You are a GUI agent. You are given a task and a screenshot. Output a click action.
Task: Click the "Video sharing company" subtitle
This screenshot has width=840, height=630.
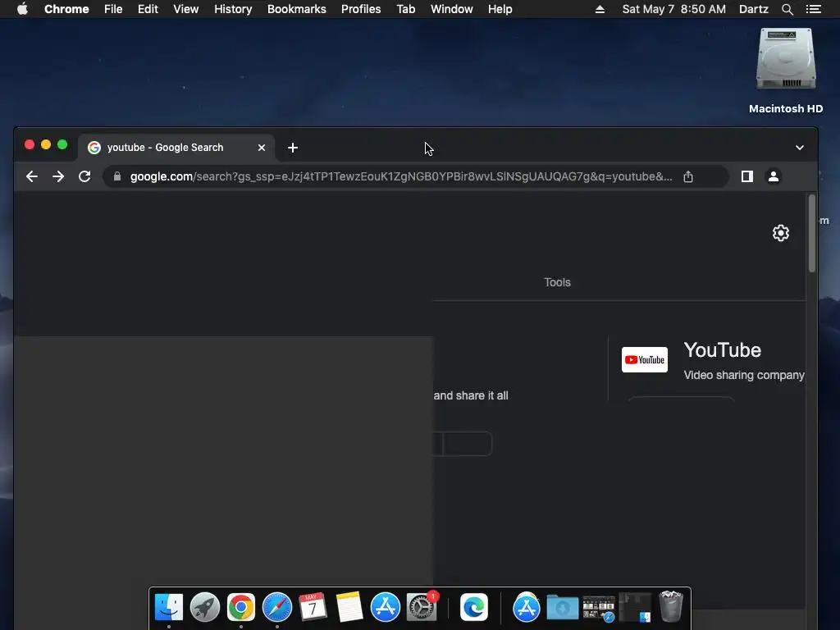(x=743, y=375)
